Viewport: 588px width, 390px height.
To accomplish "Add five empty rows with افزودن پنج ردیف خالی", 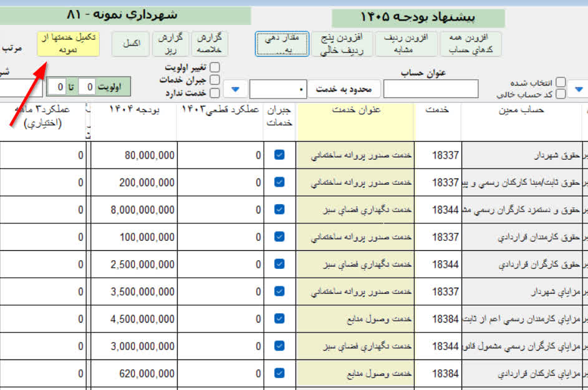I will click(341, 44).
